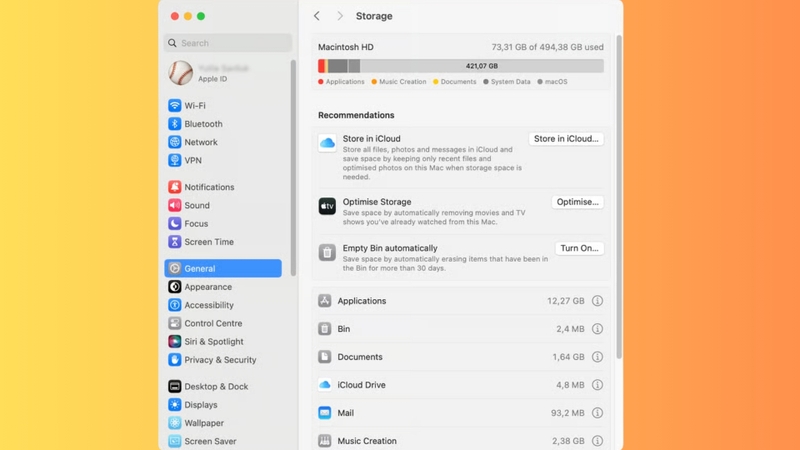800x450 pixels.
Task: Click the Store in iCloud button
Action: (x=566, y=139)
